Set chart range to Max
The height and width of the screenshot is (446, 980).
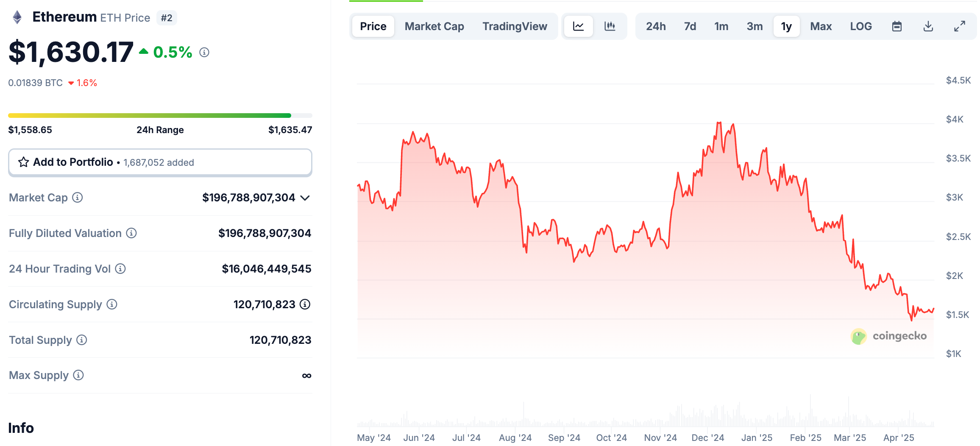tap(821, 26)
